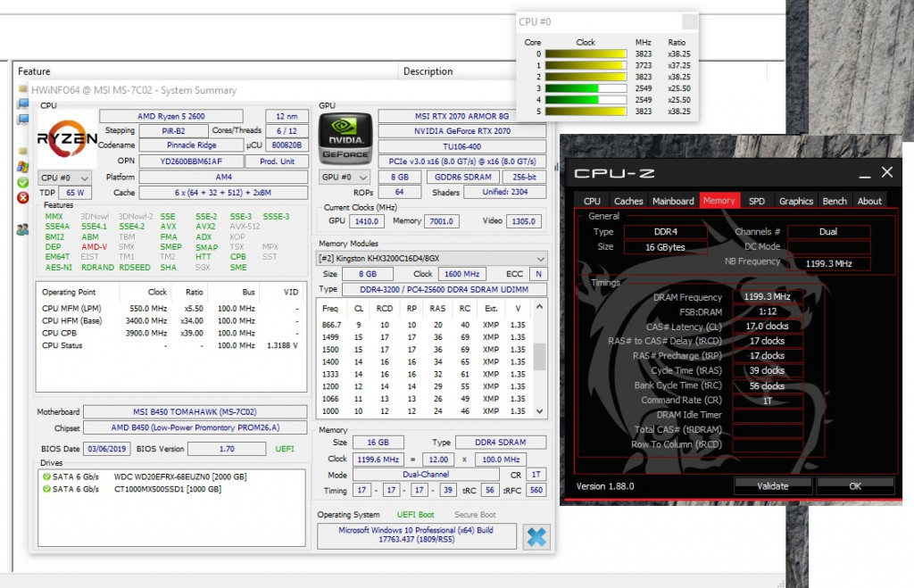Click the memory timings table scroll-down arrow
914x588 pixels.
coord(540,411)
